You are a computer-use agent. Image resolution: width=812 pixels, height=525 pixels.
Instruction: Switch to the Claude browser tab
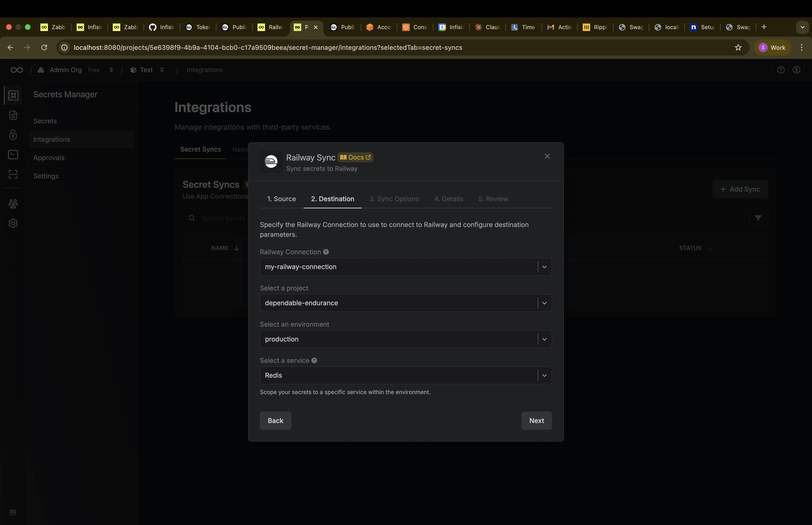[x=488, y=27]
